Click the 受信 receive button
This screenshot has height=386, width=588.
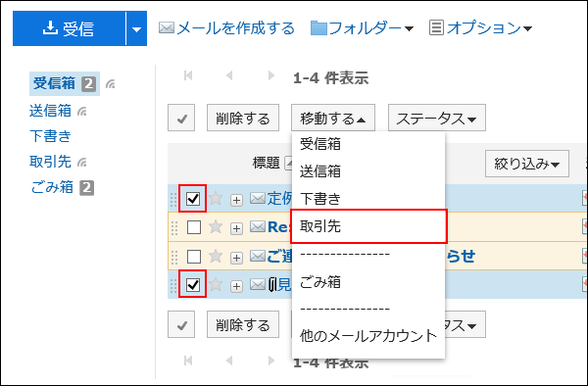coord(69,28)
